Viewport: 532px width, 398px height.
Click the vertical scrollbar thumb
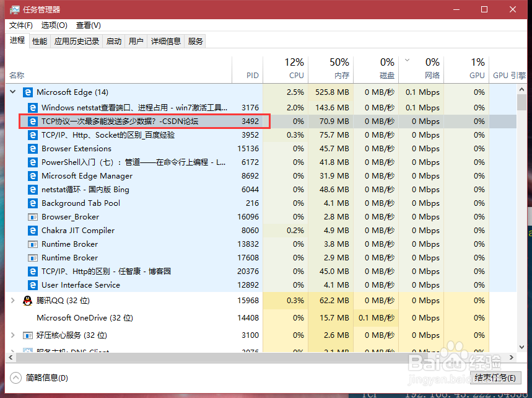pos(521,102)
